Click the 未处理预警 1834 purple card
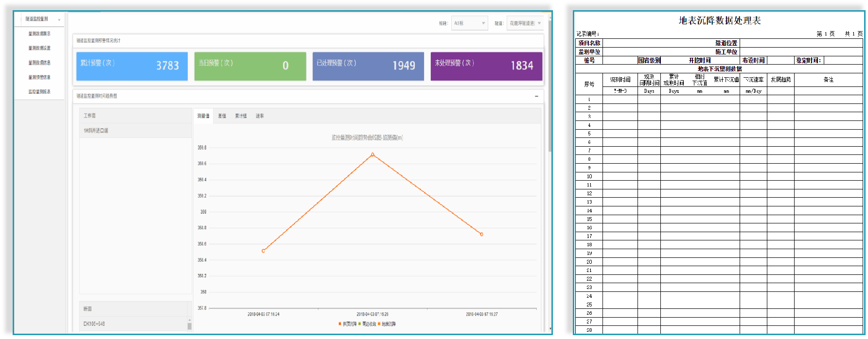This screenshot has width=868, height=339. pyautogui.click(x=486, y=66)
